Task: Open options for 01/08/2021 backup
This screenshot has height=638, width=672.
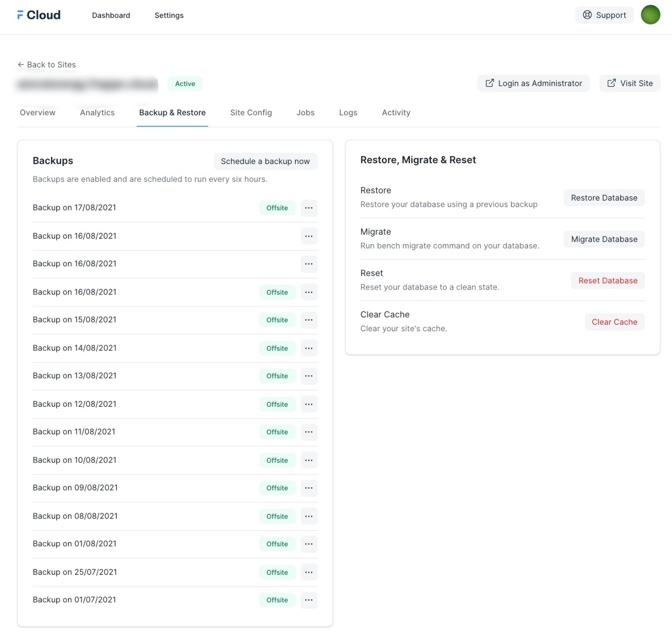Action: 309,544
